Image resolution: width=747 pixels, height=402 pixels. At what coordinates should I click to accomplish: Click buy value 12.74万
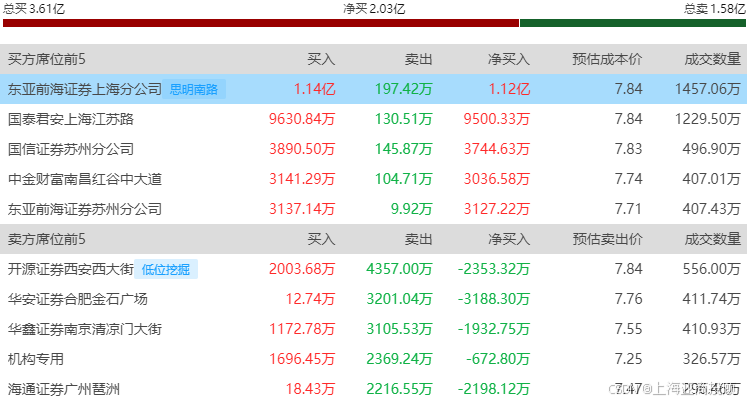[310, 299]
